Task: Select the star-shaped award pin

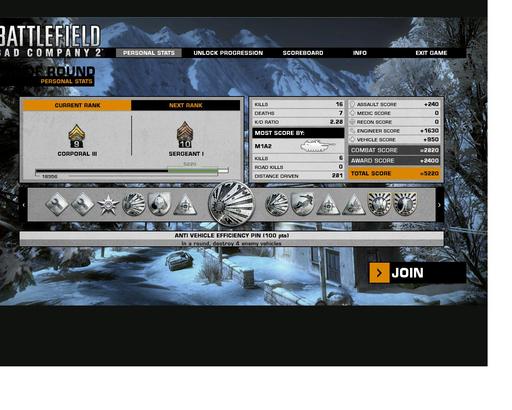Action: [x=108, y=204]
